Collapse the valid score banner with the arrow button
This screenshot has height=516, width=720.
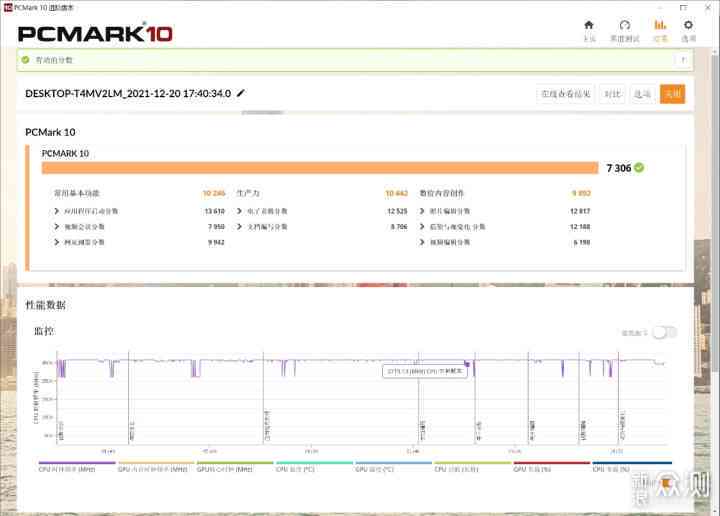pos(683,60)
